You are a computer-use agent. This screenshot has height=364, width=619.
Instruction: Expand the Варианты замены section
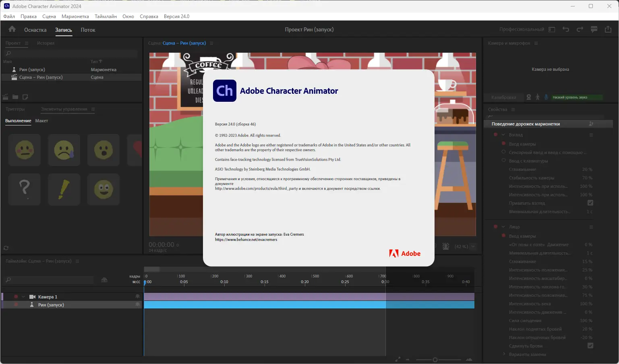point(504,354)
